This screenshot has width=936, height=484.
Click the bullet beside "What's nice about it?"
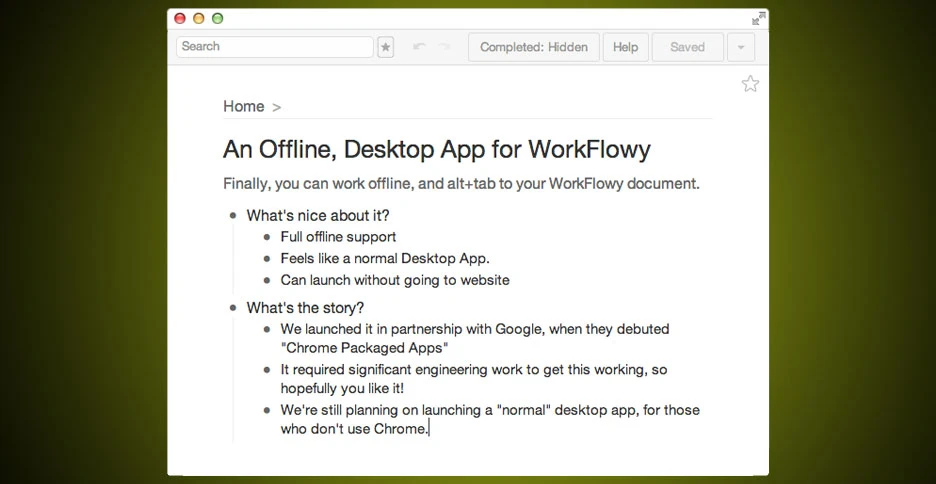click(x=233, y=215)
